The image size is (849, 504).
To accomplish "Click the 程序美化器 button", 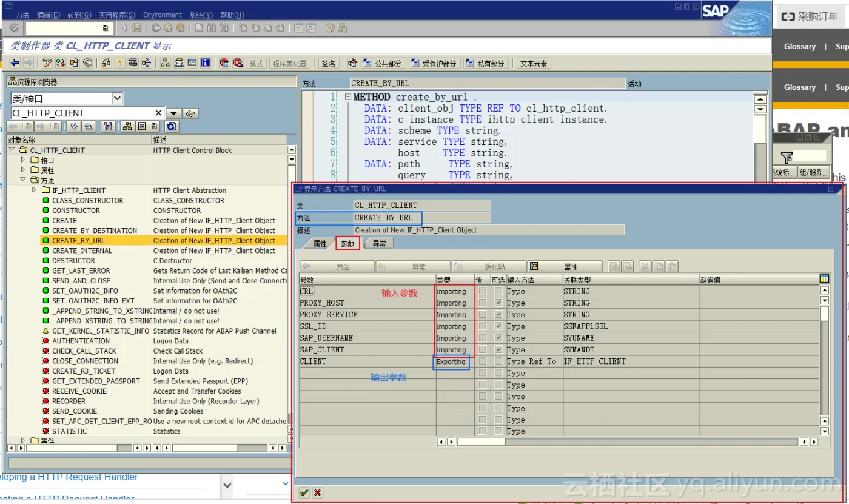I will (290, 63).
